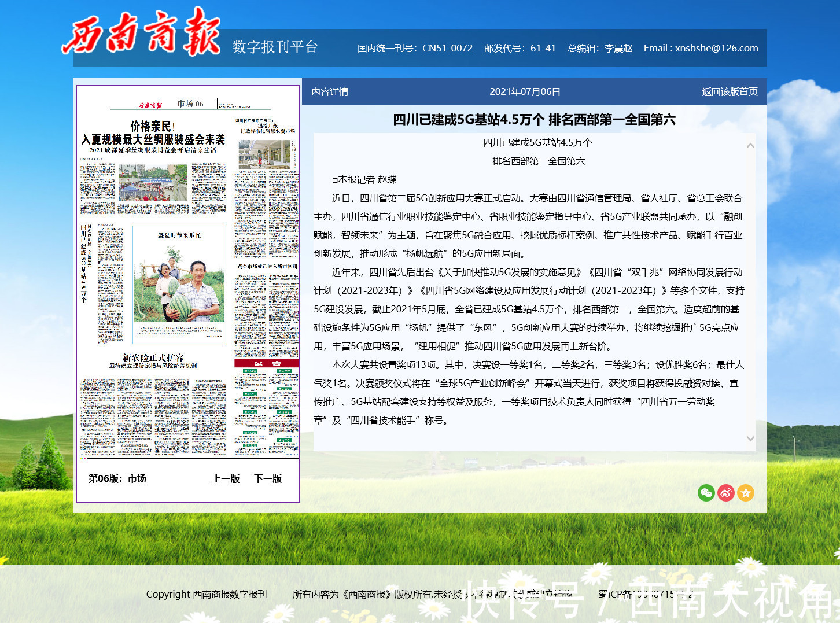Click Copyright 西南商报数字报刊 footer text
The width and height of the screenshot is (840, 623).
point(207,594)
